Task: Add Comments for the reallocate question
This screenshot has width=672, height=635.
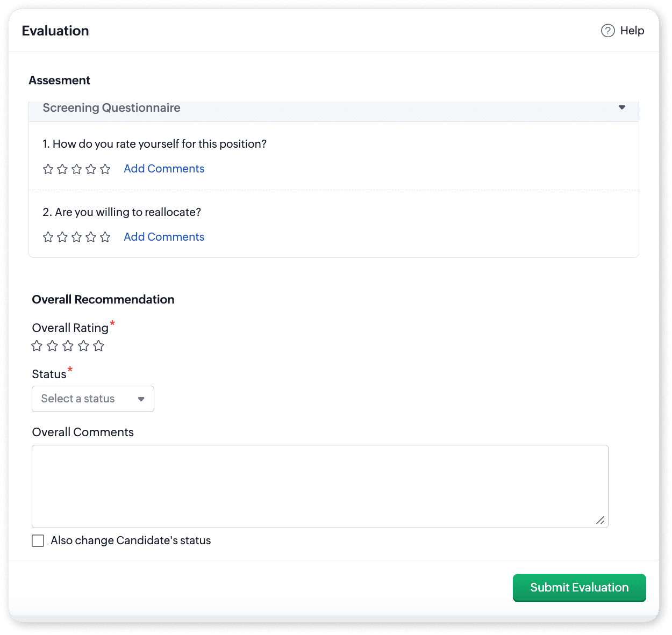Action: pyautogui.click(x=164, y=237)
